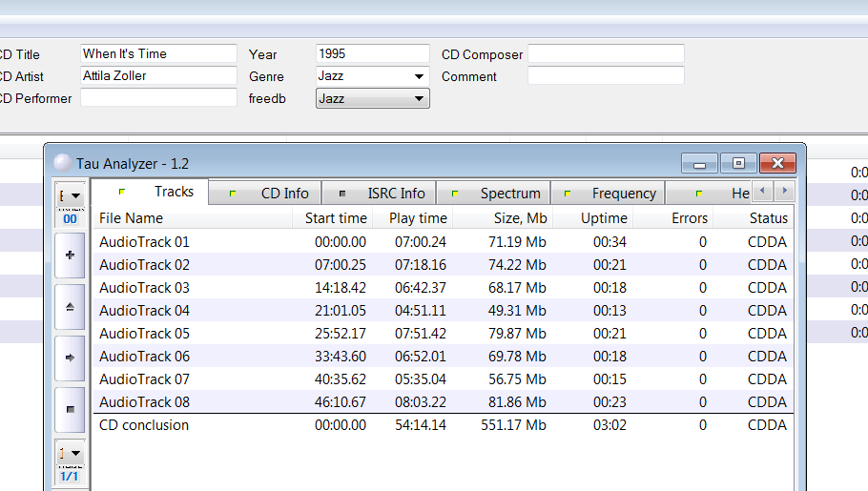
Task: Minimize the Tau Analyzer window
Action: (700, 163)
